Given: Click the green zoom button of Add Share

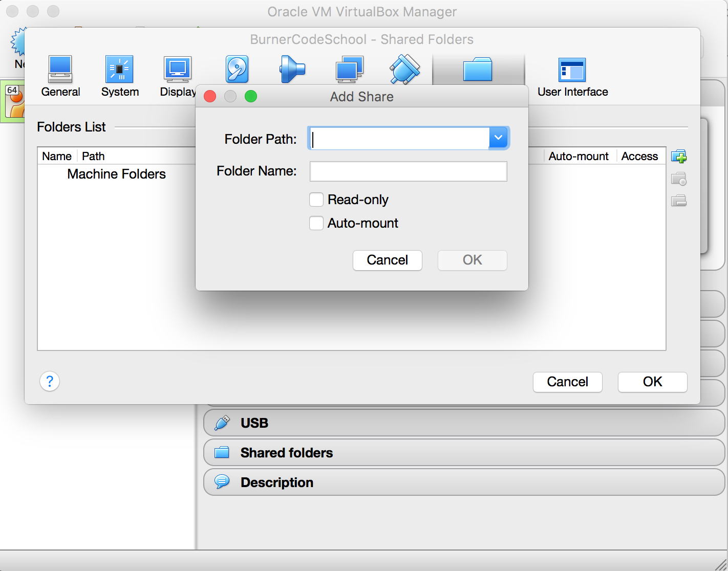Looking at the screenshot, I should click(x=251, y=96).
